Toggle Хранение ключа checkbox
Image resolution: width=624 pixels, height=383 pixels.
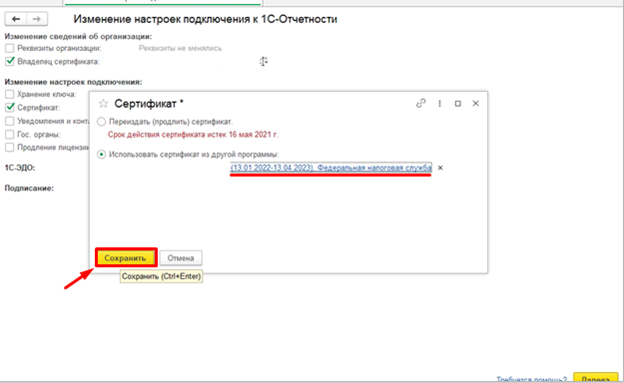click(x=10, y=94)
